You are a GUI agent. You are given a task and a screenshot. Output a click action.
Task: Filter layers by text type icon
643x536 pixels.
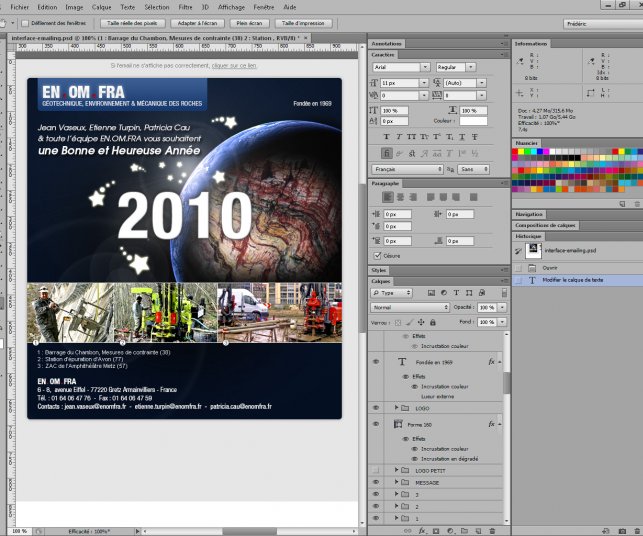[x=455, y=292]
